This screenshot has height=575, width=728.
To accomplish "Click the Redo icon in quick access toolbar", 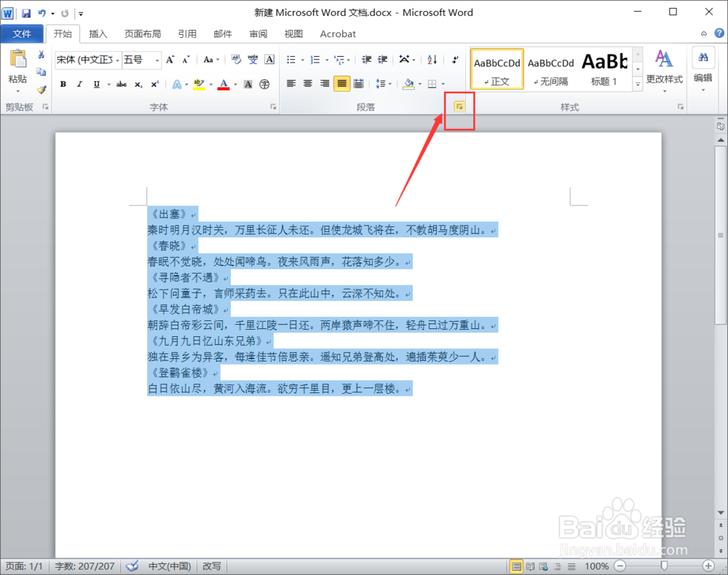I will (65, 13).
